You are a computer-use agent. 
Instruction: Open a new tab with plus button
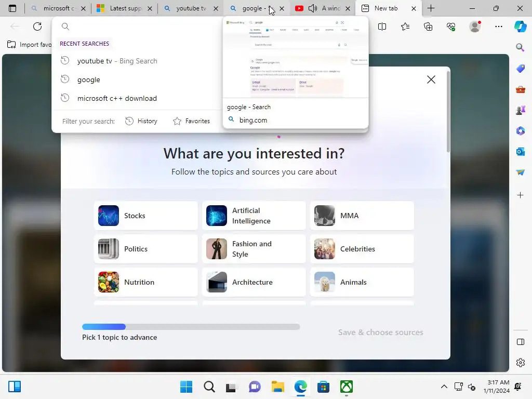pyautogui.click(x=431, y=8)
